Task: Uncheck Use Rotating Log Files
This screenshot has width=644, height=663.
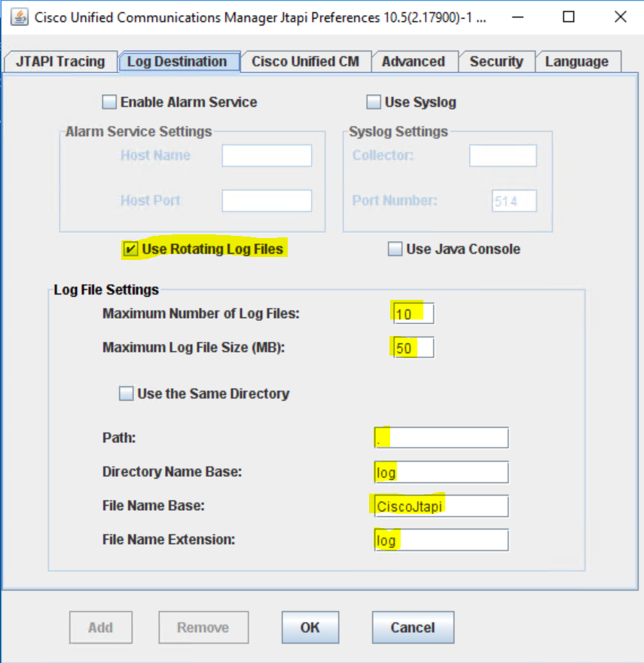Action: pos(130,249)
